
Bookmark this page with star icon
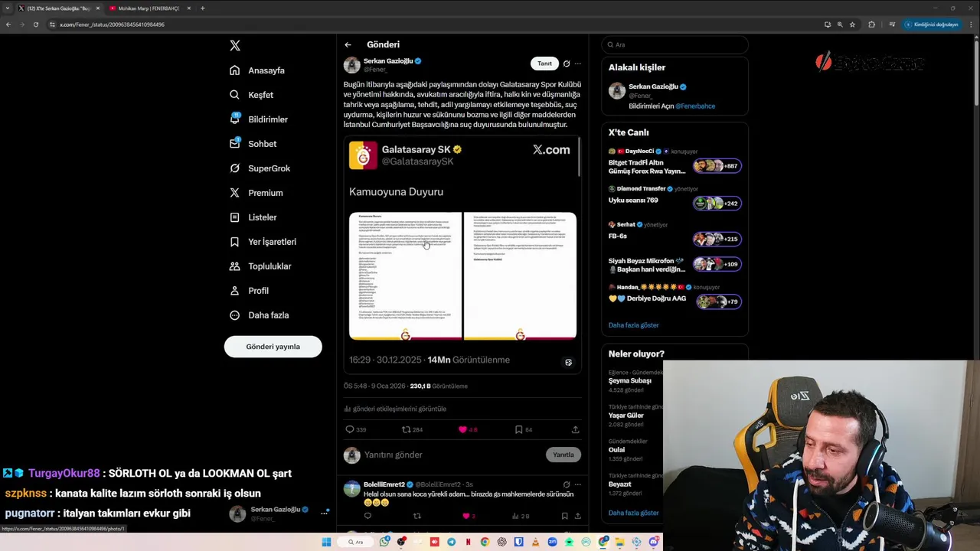pyautogui.click(x=852, y=24)
